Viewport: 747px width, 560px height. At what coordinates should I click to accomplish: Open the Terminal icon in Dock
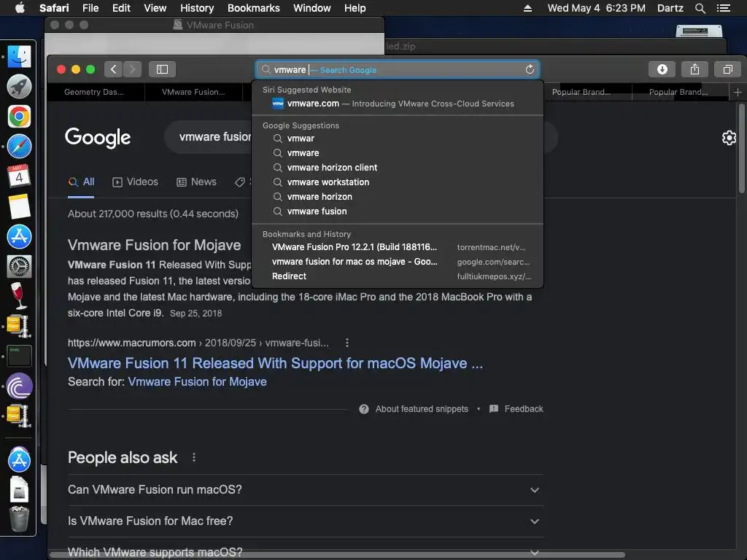[19, 356]
